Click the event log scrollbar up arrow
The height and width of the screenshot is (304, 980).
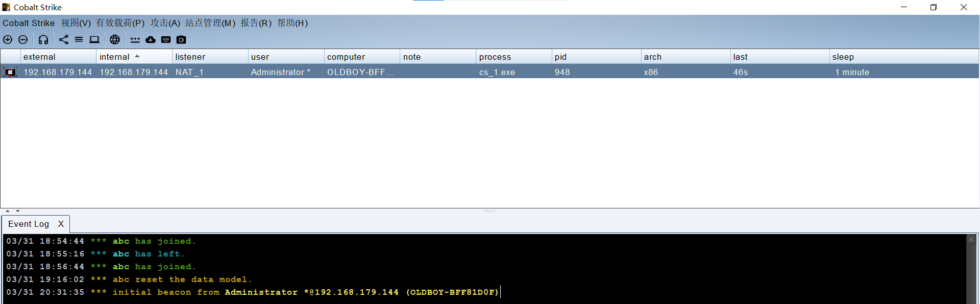[971, 239]
